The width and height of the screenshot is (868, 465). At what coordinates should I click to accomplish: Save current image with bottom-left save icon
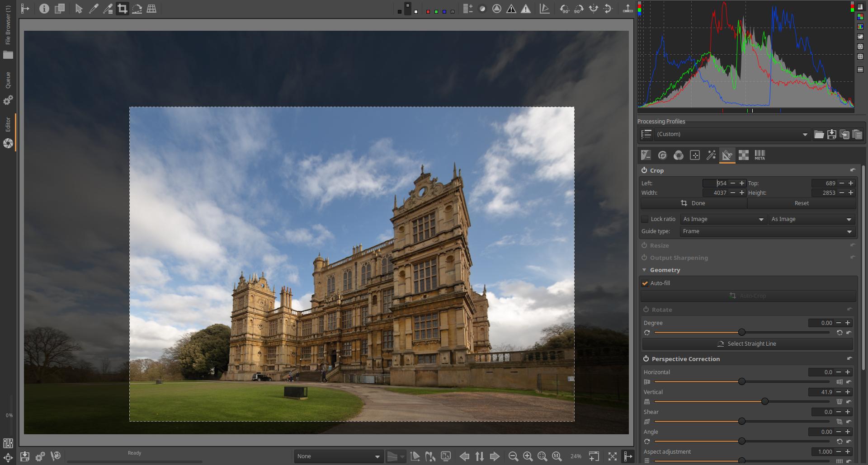25,456
